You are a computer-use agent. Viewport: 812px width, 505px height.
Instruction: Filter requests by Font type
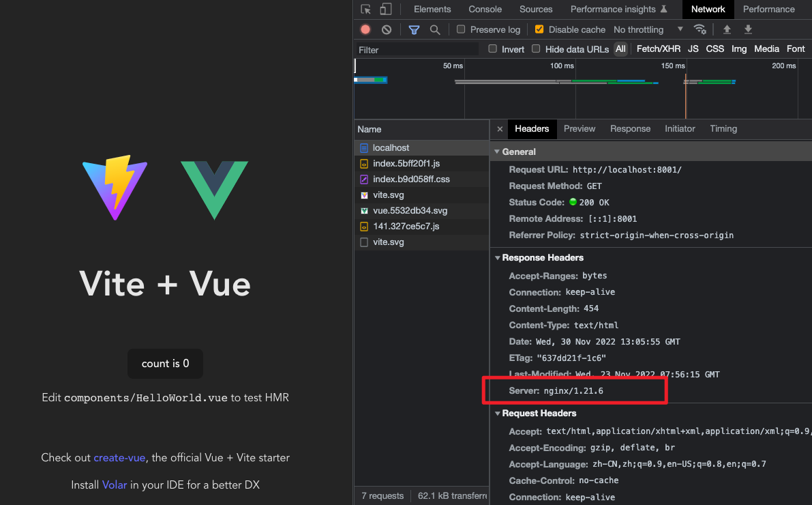tap(796, 48)
